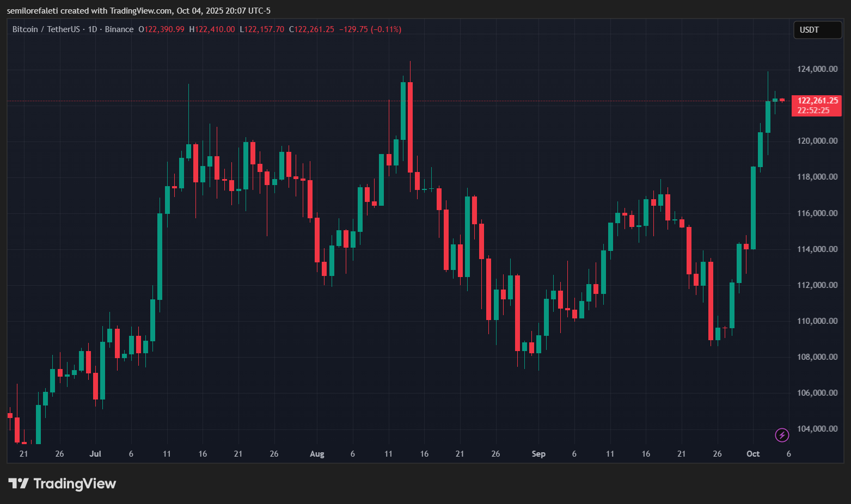Viewport: 851px width, 504px height.
Task: Click the Binance exchange label
Action: (119, 29)
